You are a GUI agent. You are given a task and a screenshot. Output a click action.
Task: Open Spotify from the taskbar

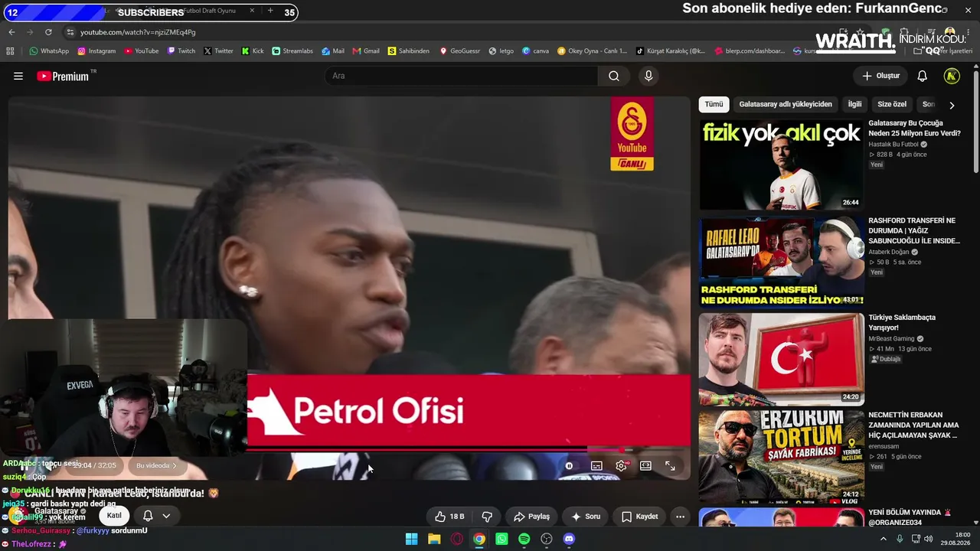point(524,539)
